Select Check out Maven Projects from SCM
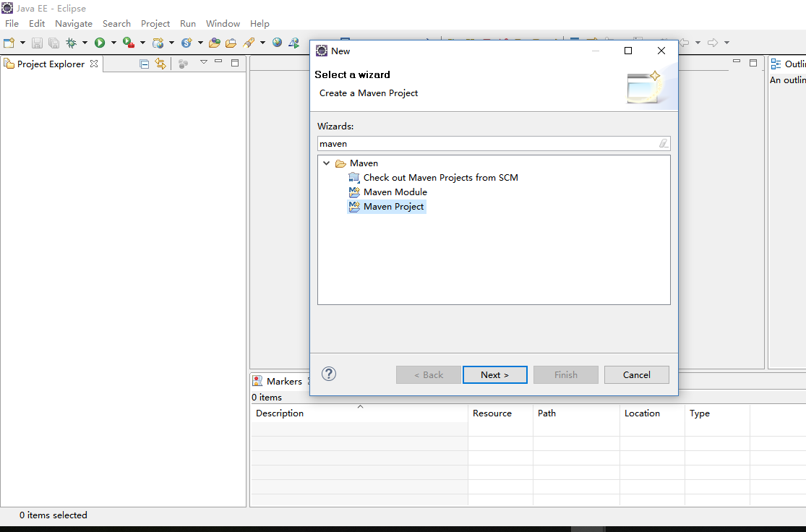806x532 pixels. [440, 177]
